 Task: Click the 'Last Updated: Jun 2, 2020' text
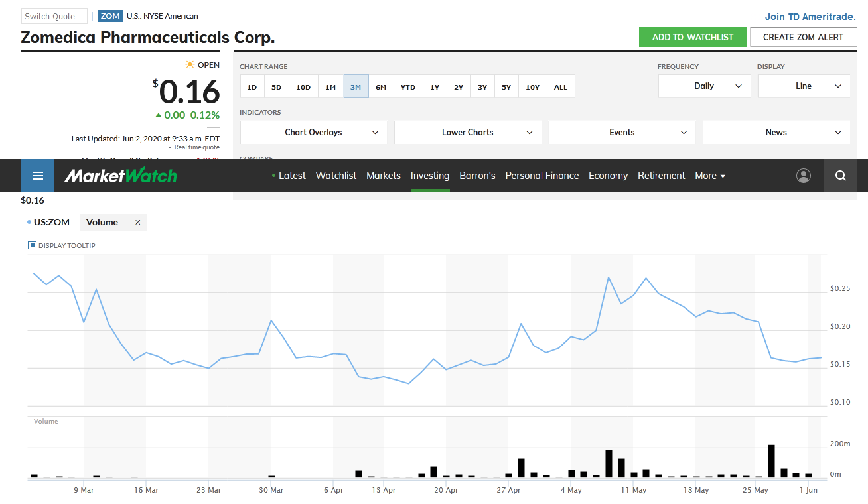[x=145, y=139]
